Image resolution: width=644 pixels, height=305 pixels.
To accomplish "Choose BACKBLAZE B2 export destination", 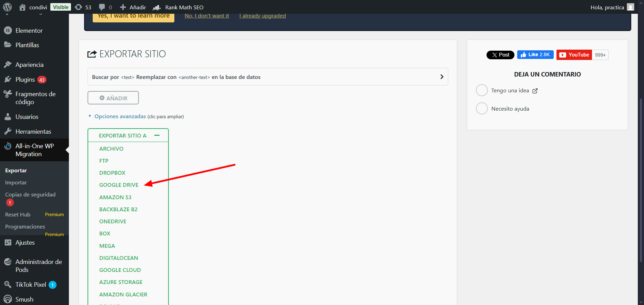I will pyautogui.click(x=118, y=209).
